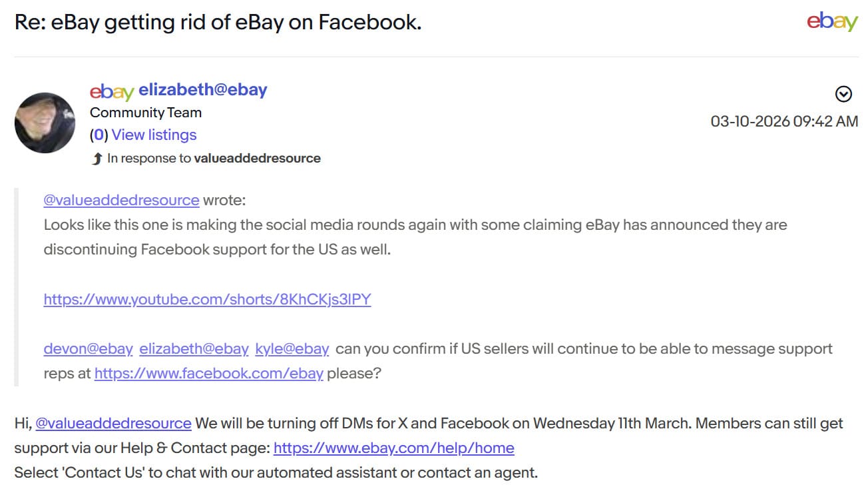Open the ebay.com/help/home link
The width and height of the screenshot is (868, 493).
pos(393,448)
